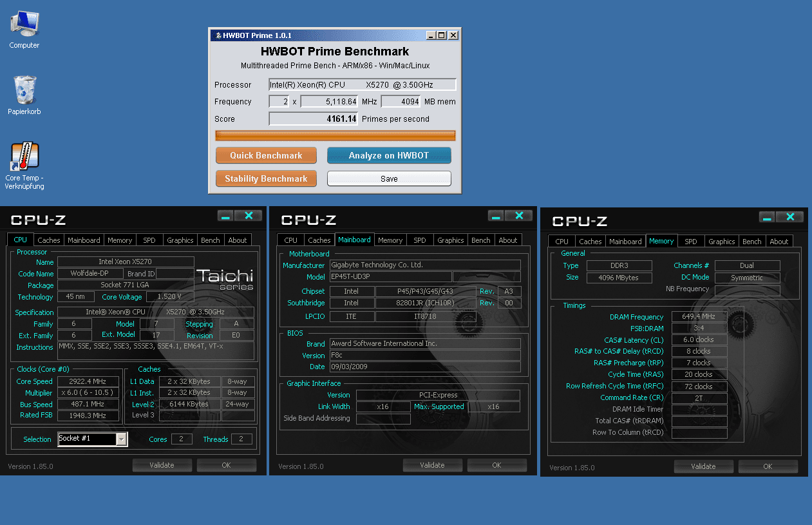Close the Mainboard CPU-Z window
This screenshot has width=812, height=525.
click(x=518, y=216)
